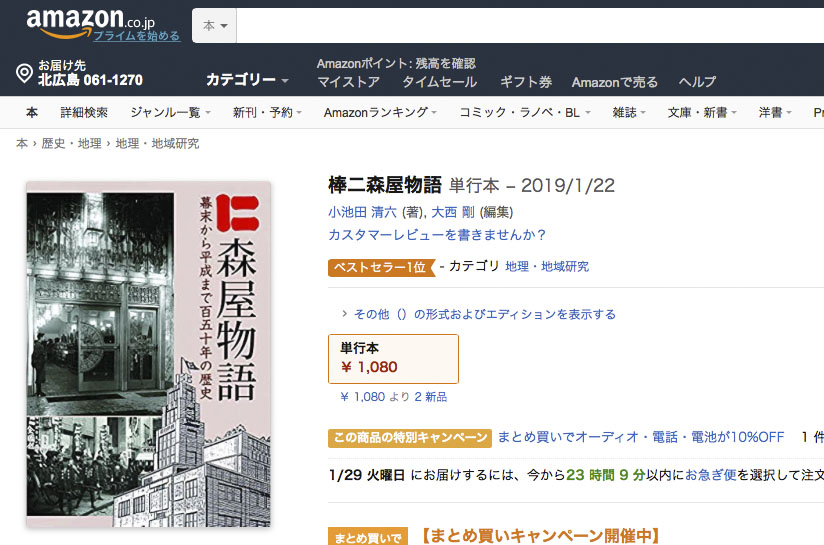This screenshot has height=545, width=824.
Task: Click the Amazon.co.jp logo
Action: 90,23
